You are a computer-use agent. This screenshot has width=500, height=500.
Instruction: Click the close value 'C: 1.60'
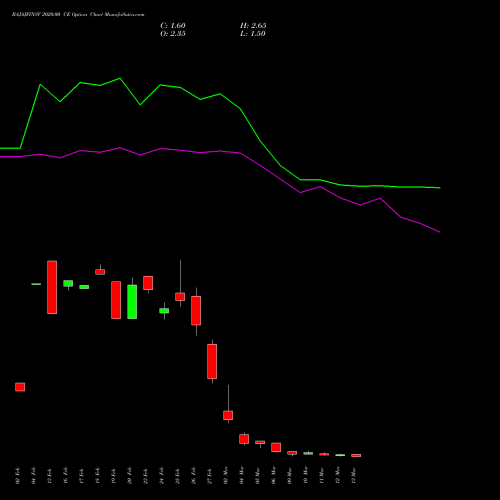[x=173, y=25]
